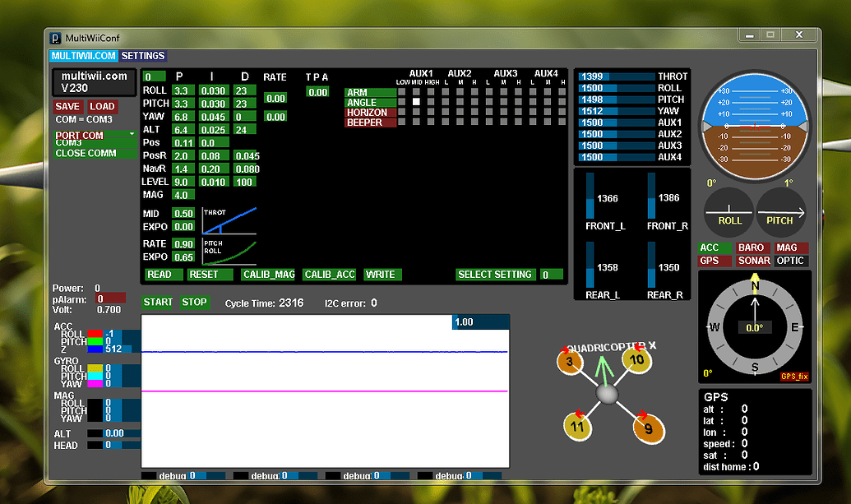Screen dimensions: 851x504
Task: Select the MULTIWII.COM tab
Action: tap(83, 55)
